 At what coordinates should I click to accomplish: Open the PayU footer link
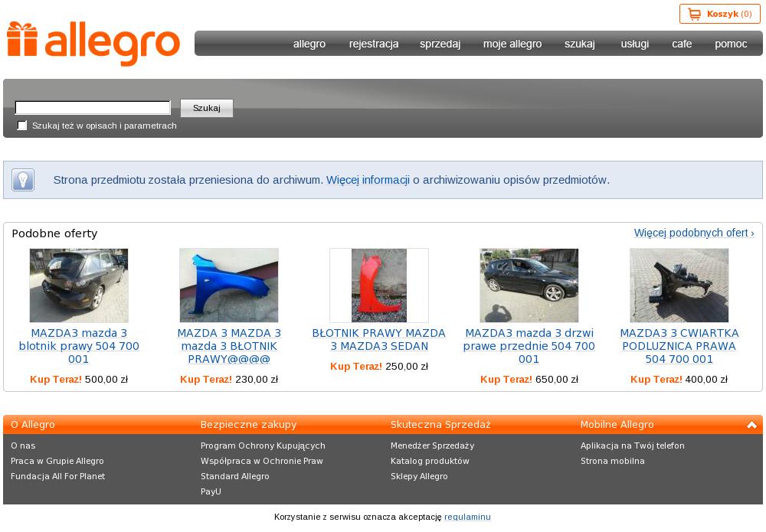tap(211, 491)
